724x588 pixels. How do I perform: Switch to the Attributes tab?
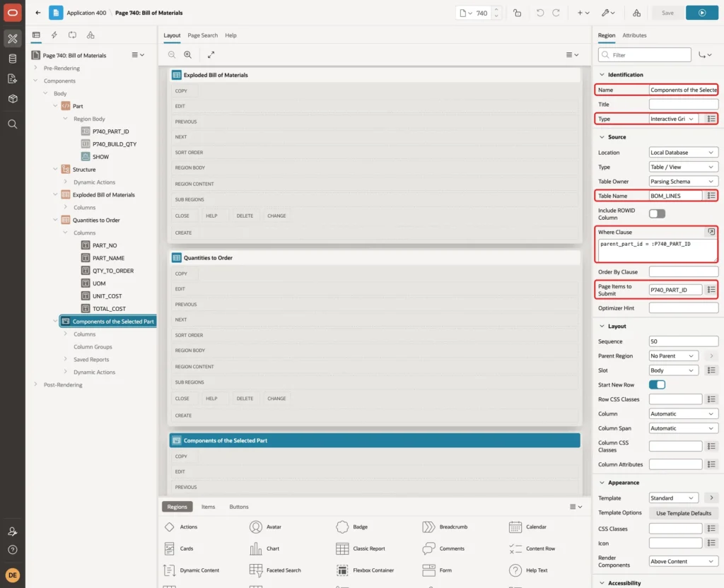634,35
